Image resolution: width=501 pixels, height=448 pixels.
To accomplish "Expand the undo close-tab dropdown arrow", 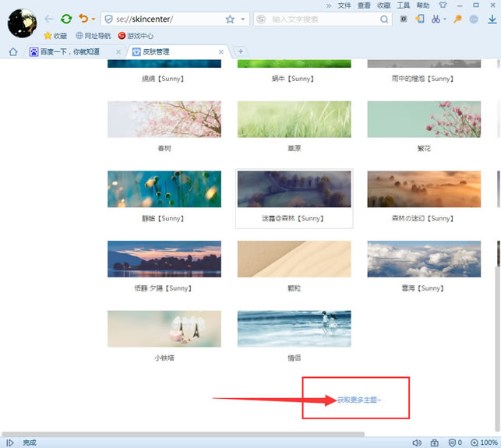I will tap(93, 19).
